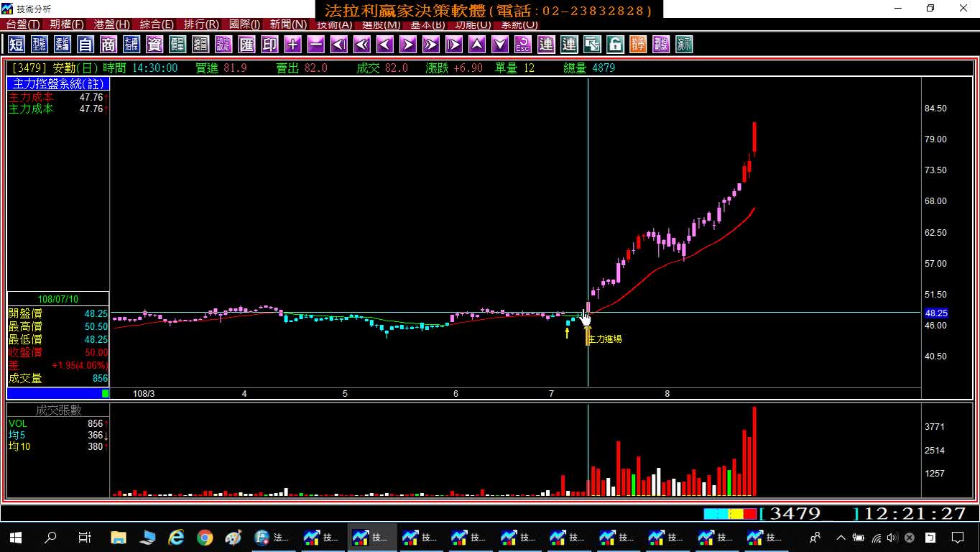980x552 pixels.
Task: Open the 新聞(N) menu
Action: pos(288,25)
